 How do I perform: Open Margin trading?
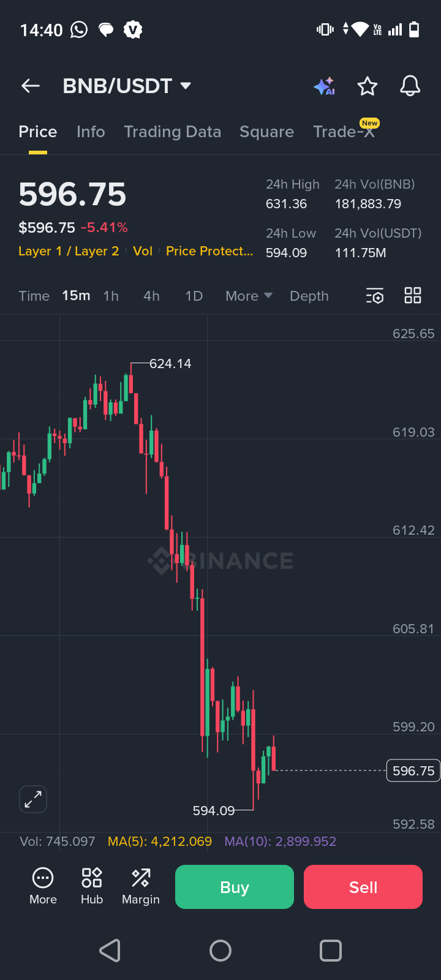point(141,886)
